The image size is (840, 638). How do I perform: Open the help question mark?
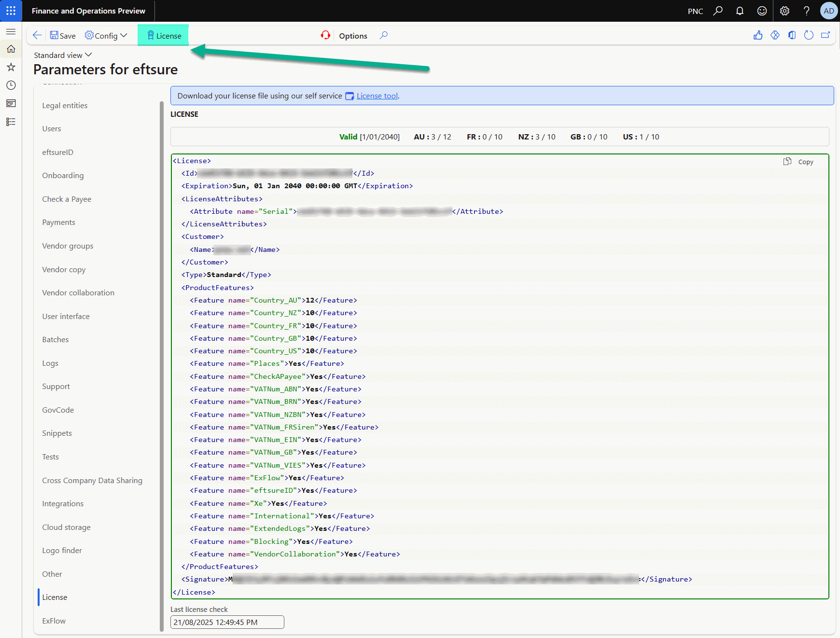806,11
